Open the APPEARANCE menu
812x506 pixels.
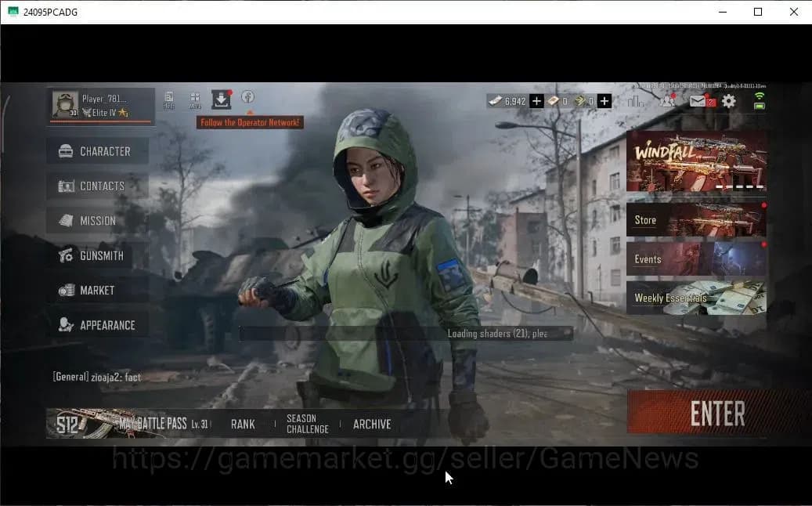[x=97, y=325]
